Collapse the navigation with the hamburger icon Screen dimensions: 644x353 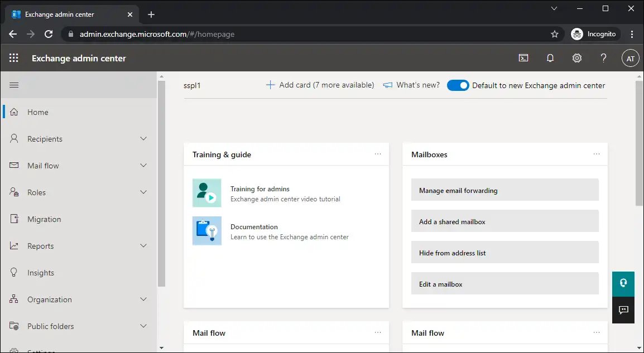pyautogui.click(x=14, y=85)
